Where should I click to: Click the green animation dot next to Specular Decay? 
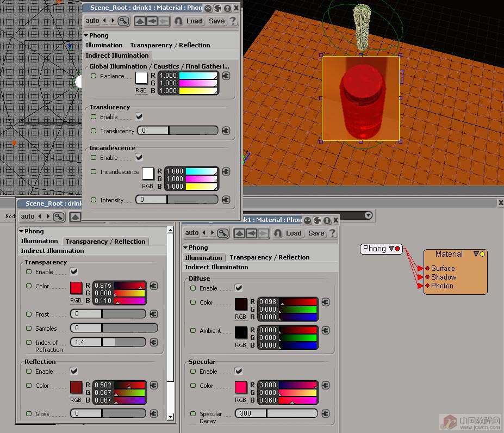(x=193, y=413)
